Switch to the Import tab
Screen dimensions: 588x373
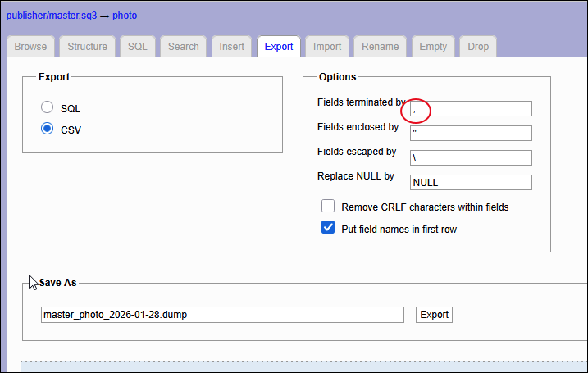[327, 47]
